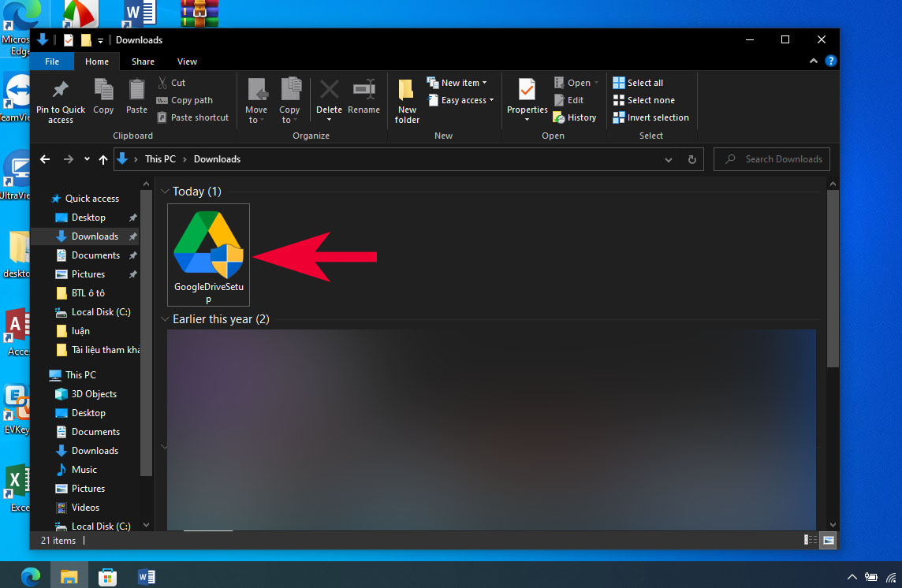
Task: Go Back with the left arrow
Action: click(x=45, y=159)
